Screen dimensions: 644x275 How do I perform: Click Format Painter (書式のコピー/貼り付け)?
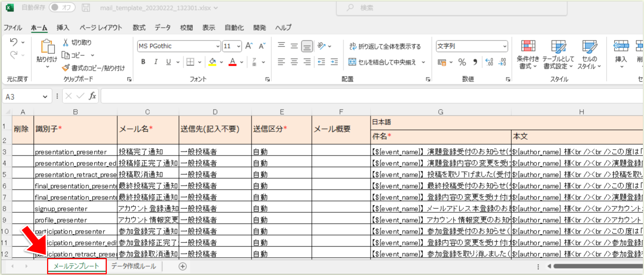coord(93,68)
